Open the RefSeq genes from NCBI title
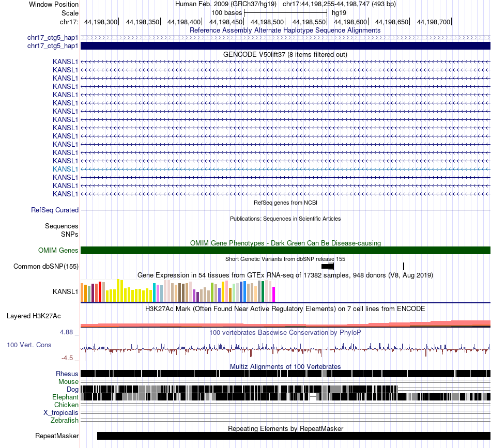Screen dimensions: 491x448 (x=285, y=203)
